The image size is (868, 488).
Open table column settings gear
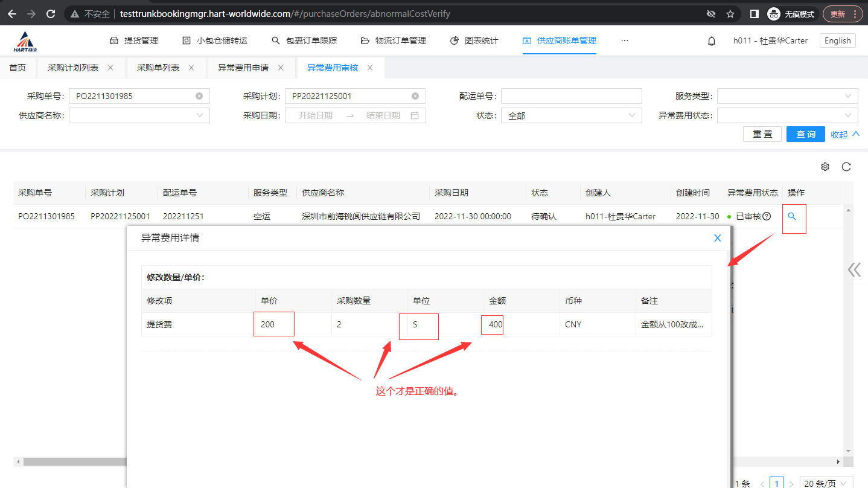(x=825, y=167)
